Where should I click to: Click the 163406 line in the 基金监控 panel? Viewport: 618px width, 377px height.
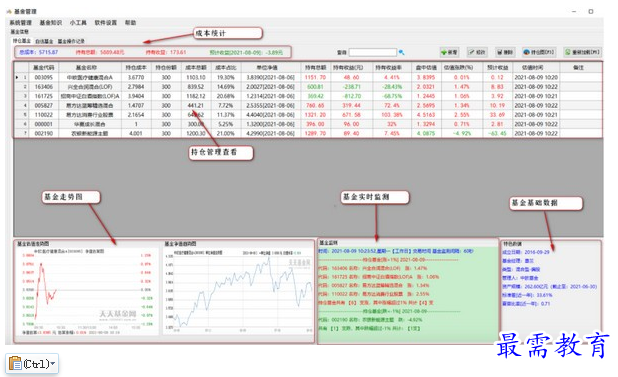click(x=372, y=268)
